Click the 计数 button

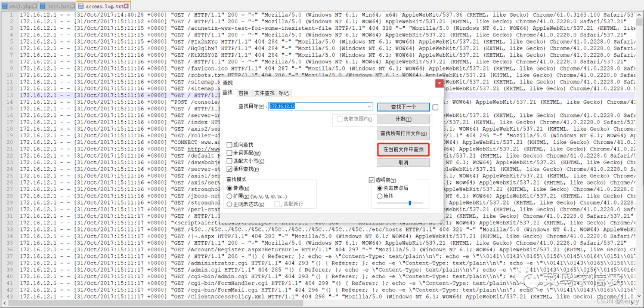tap(403, 119)
